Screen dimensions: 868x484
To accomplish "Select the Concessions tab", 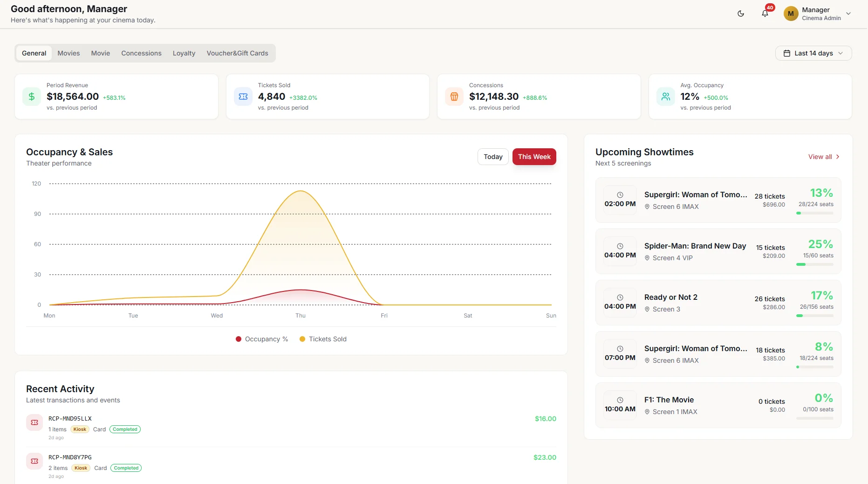I will 141,53.
